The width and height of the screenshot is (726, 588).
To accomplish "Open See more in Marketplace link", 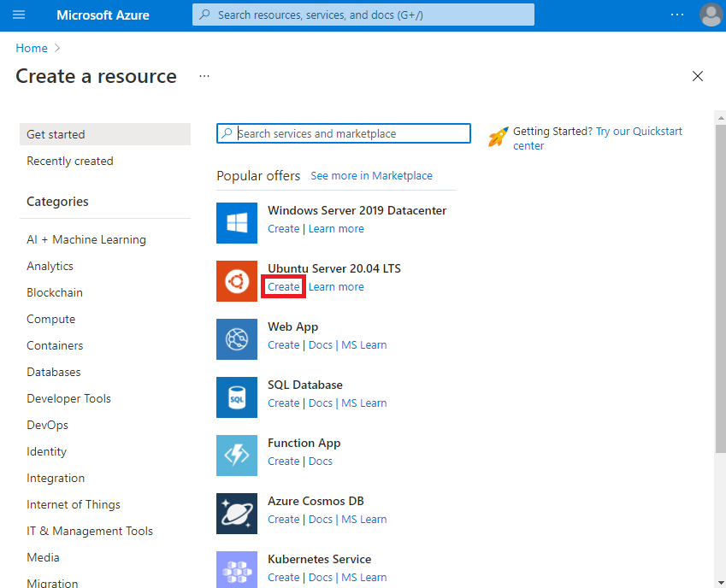I will pos(371,176).
